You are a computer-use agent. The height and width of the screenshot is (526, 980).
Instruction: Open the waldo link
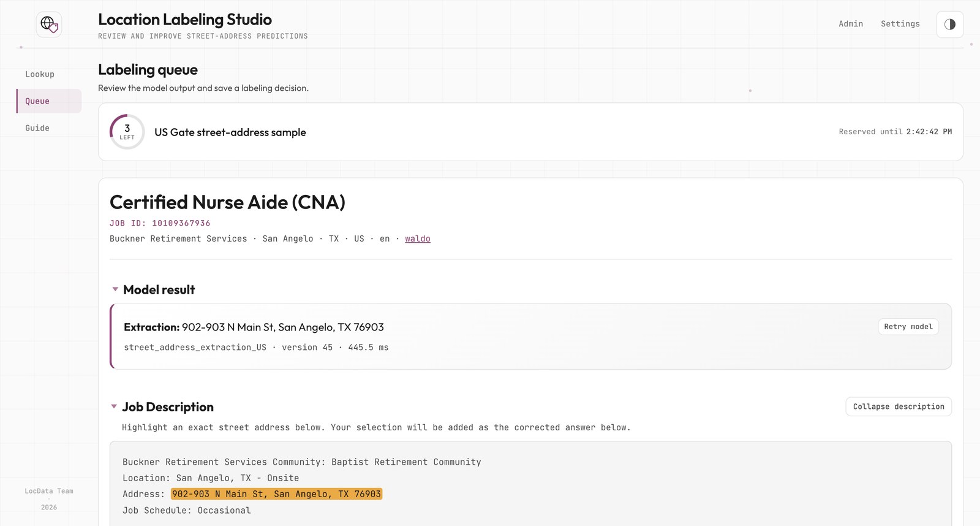click(418, 238)
